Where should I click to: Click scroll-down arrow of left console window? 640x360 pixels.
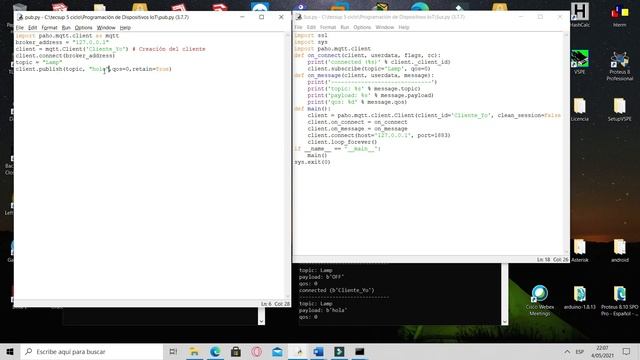coord(261,321)
